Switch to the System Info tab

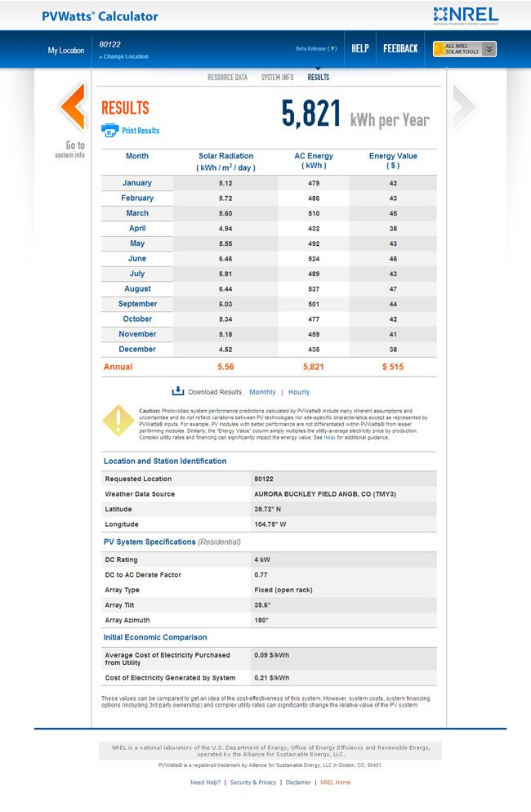pos(277,78)
